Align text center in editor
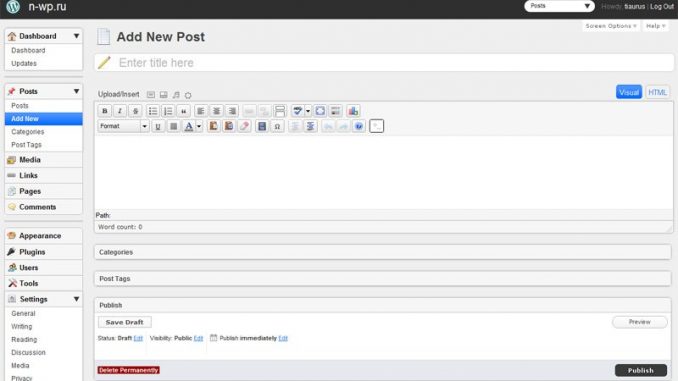Image resolution: width=678 pixels, height=381 pixels. [217, 111]
